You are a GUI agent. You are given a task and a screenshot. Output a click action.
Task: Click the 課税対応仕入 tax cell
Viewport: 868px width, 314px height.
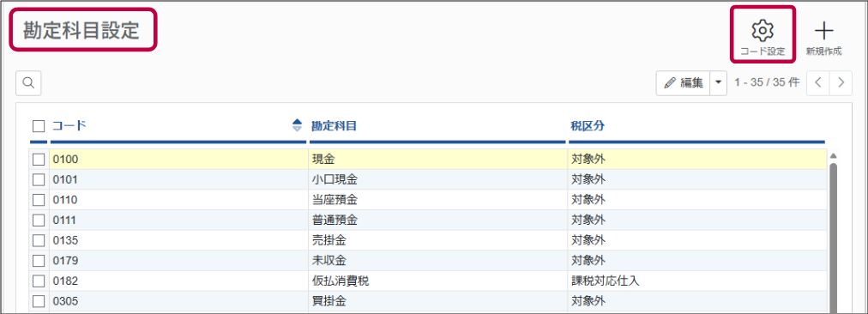[697, 281]
